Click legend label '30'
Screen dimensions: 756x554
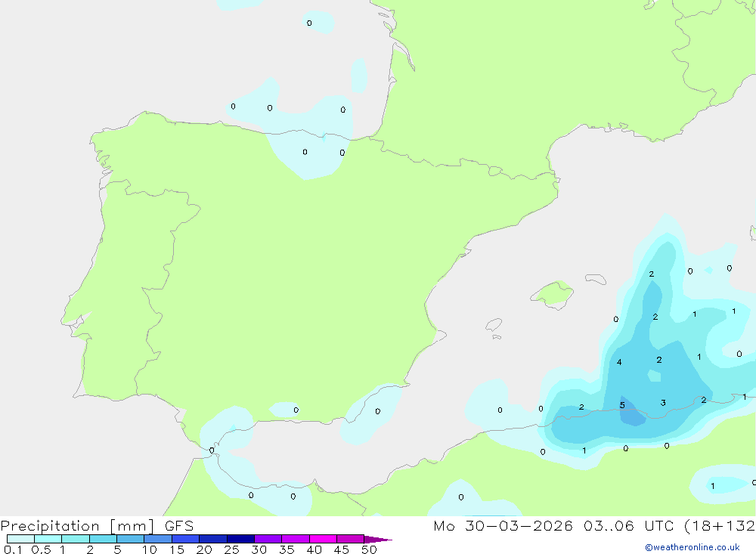pos(259,549)
